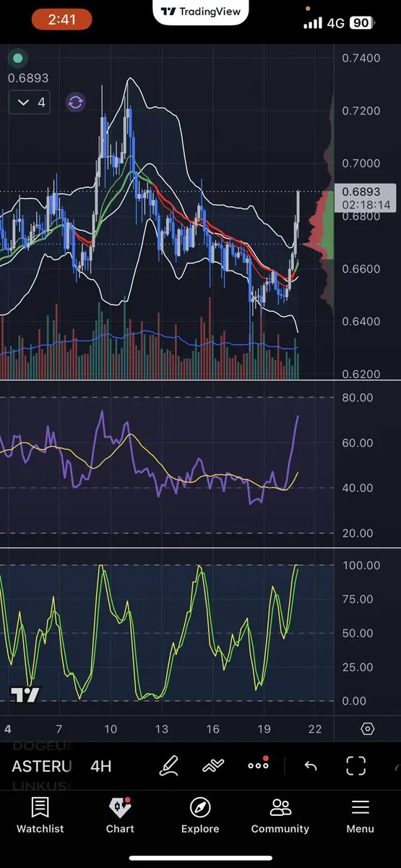
Task: Switch to the Chart tab
Action: pos(120,815)
